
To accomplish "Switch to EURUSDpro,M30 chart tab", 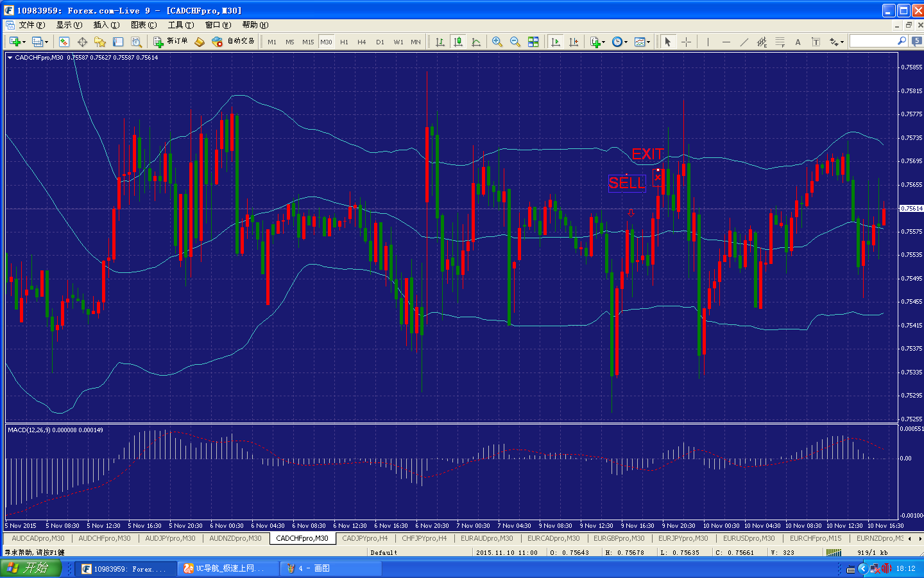I will pos(749,538).
